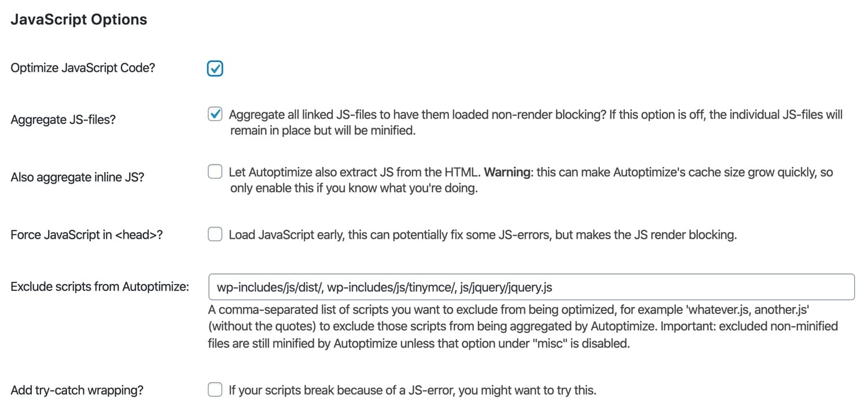Enable Add try-catch wrapping
The height and width of the screenshot is (409, 868).
[215, 389]
